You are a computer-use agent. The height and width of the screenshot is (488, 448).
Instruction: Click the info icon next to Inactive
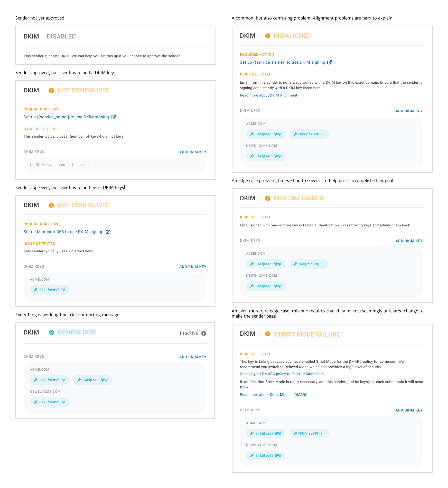click(x=204, y=333)
